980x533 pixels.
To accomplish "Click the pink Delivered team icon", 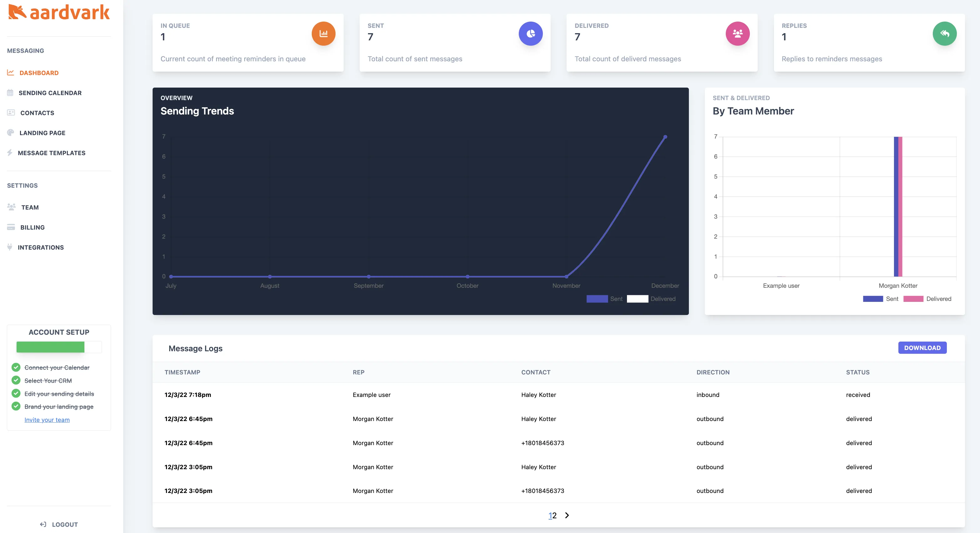I will tap(737, 33).
